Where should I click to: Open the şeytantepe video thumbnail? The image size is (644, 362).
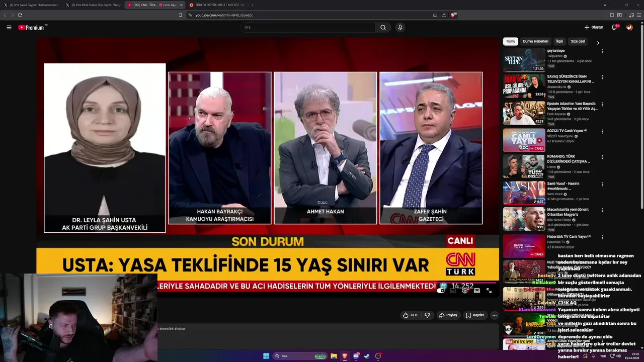tap(524, 60)
